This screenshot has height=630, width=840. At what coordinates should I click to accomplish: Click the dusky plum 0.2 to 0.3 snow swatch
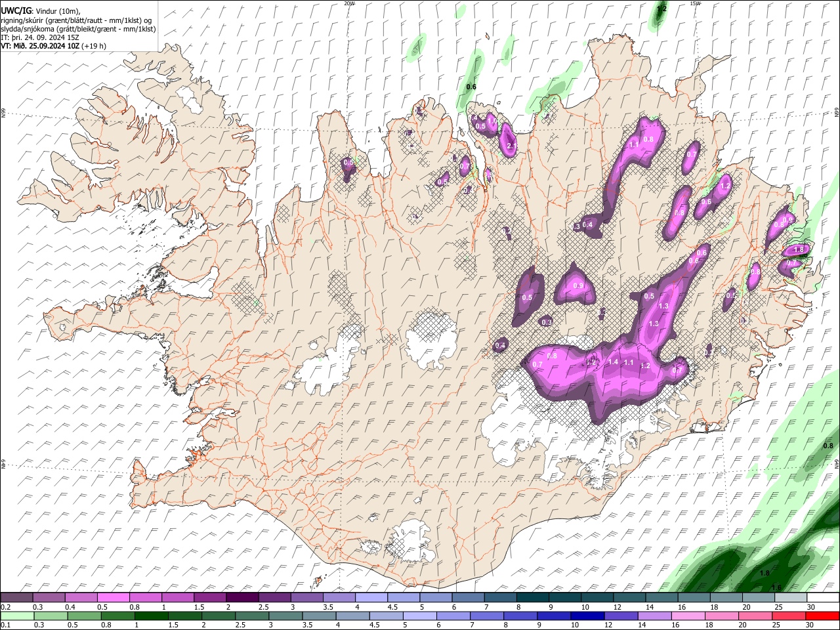coord(16,598)
